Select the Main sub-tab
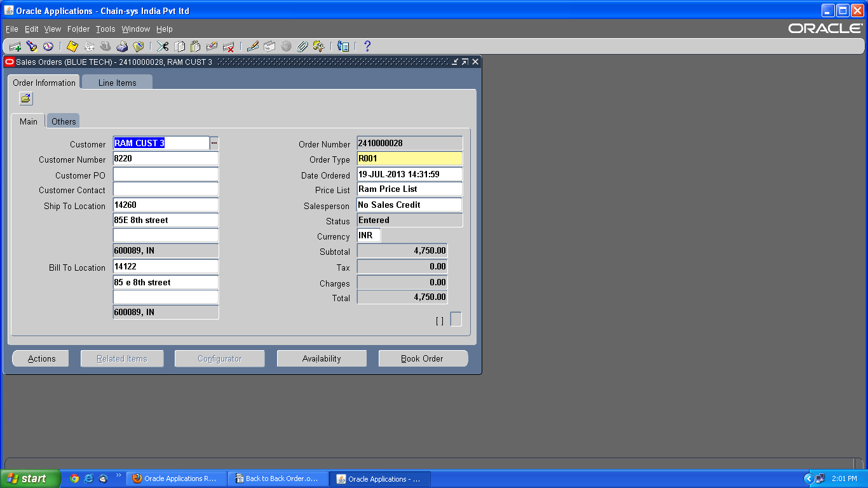This screenshot has width=868, height=488. coord(29,121)
